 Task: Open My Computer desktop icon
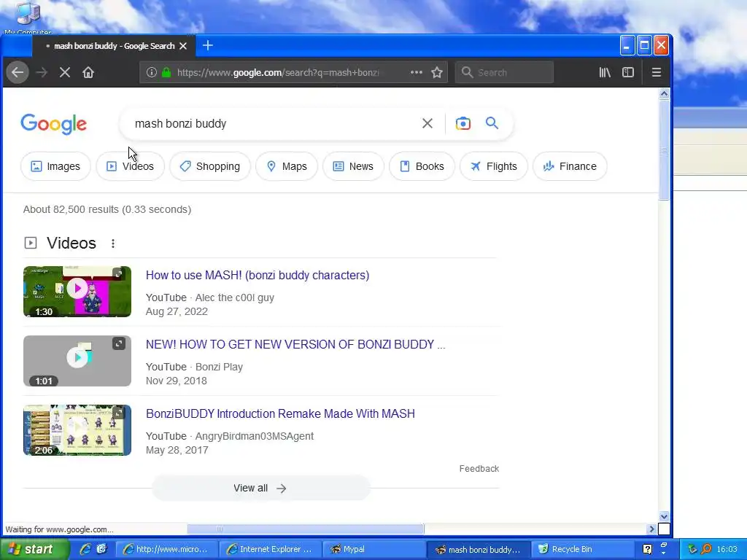pos(28,17)
